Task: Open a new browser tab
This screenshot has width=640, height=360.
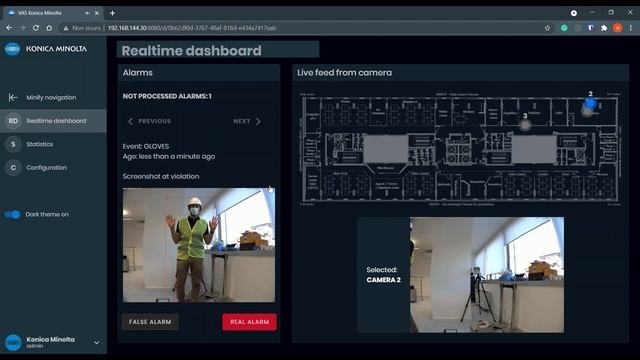Action: click(x=112, y=13)
